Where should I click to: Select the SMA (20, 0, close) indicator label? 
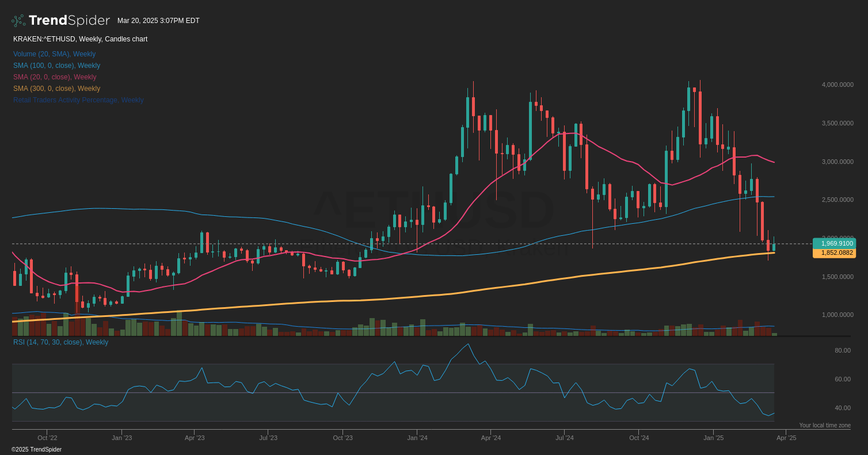click(54, 77)
